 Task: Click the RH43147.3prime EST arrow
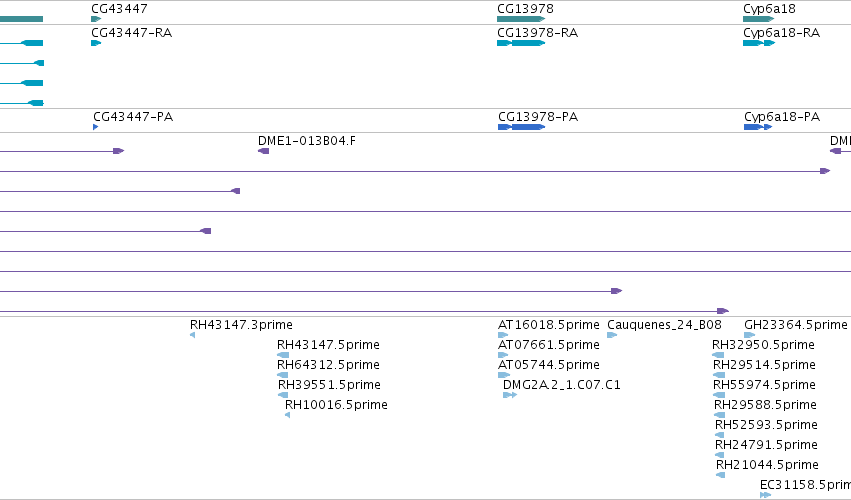pos(193,335)
